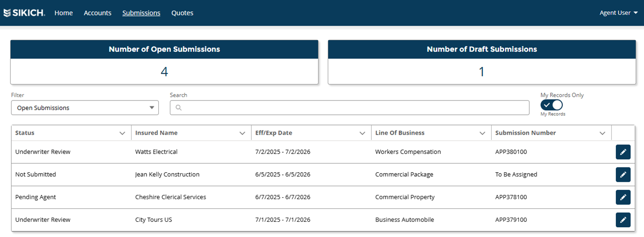644x237 pixels.
Task: Toggle the My Records Only switch
Action: [x=551, y=105]
